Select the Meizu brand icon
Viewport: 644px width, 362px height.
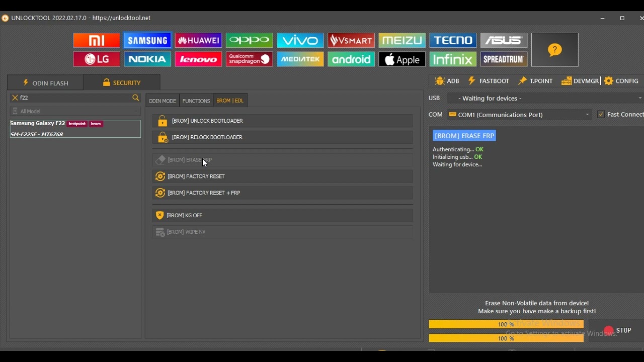402,40
